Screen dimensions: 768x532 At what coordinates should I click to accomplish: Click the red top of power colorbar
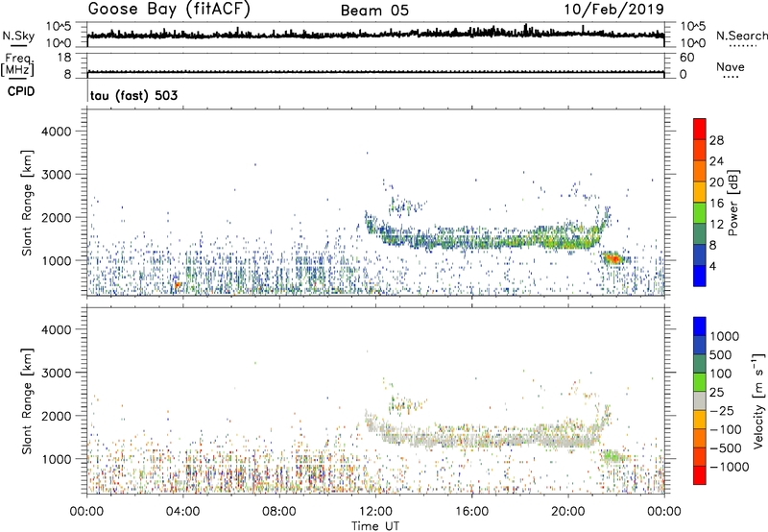point(700,129)
